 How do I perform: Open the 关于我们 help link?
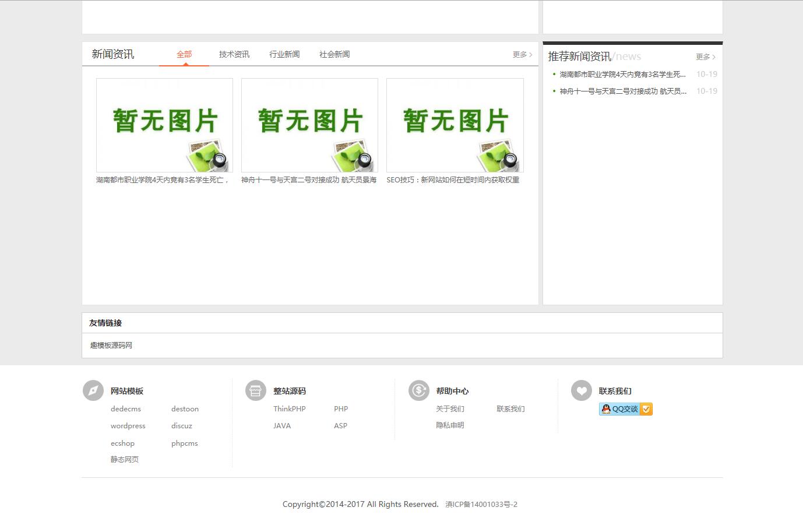coord(450,409)
